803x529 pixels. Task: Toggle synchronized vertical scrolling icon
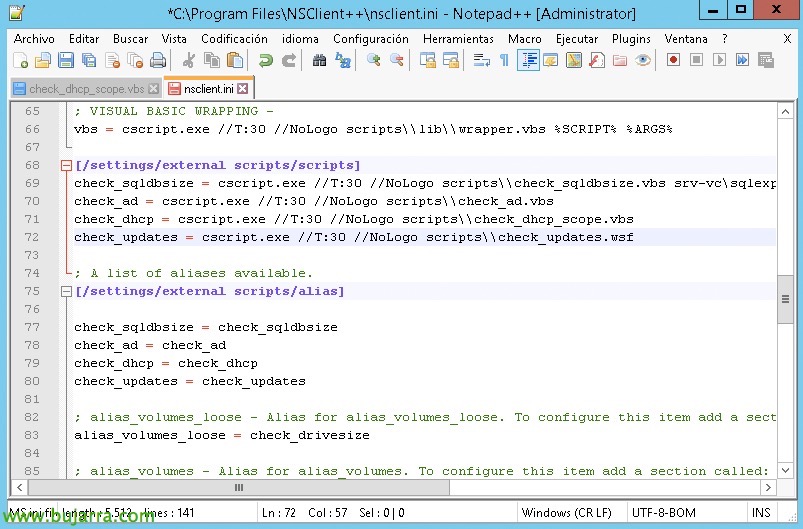428,60
